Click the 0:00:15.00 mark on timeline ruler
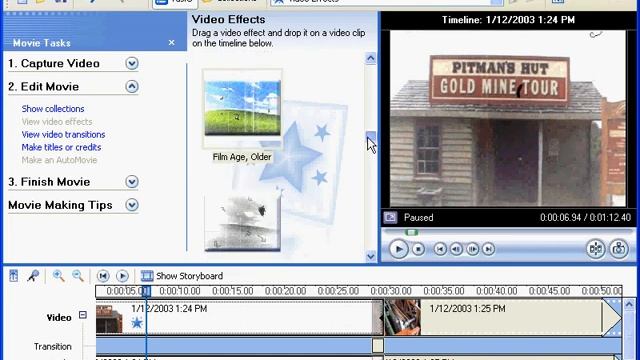The image size is (640, 360). point(232,291)
